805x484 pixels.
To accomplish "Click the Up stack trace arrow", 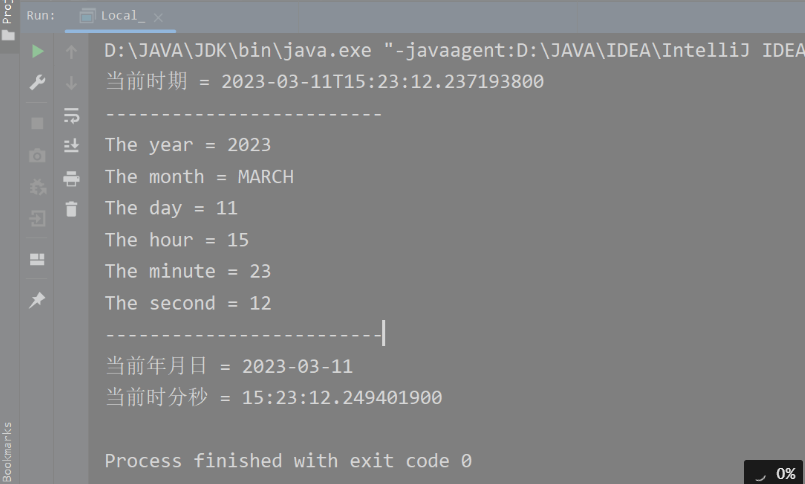I will [71, 52].
